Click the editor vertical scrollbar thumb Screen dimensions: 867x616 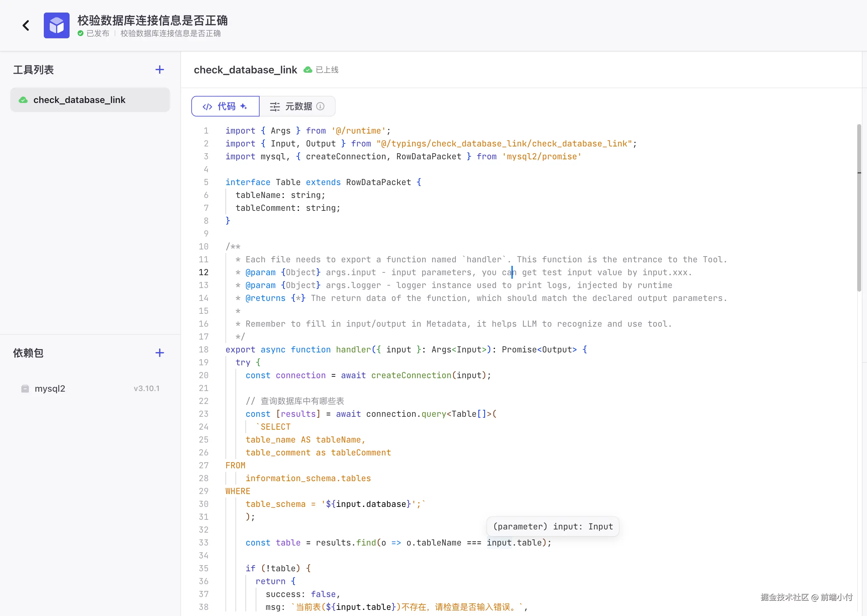[x=859, y=208]
